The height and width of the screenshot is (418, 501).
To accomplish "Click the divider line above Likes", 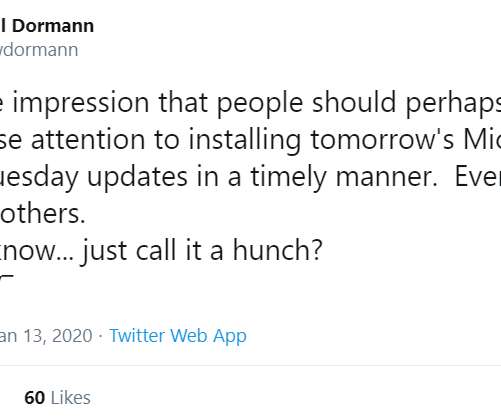I will (x=250, y=365).
